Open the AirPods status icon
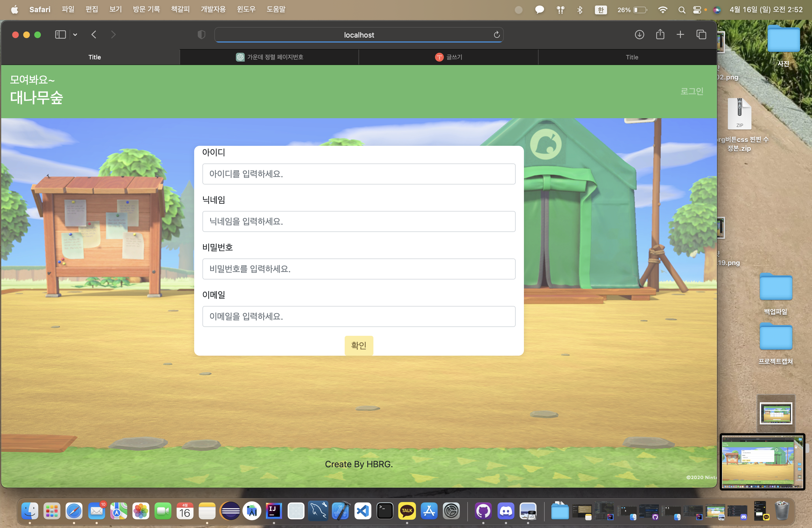 click(x=560, y=10)
